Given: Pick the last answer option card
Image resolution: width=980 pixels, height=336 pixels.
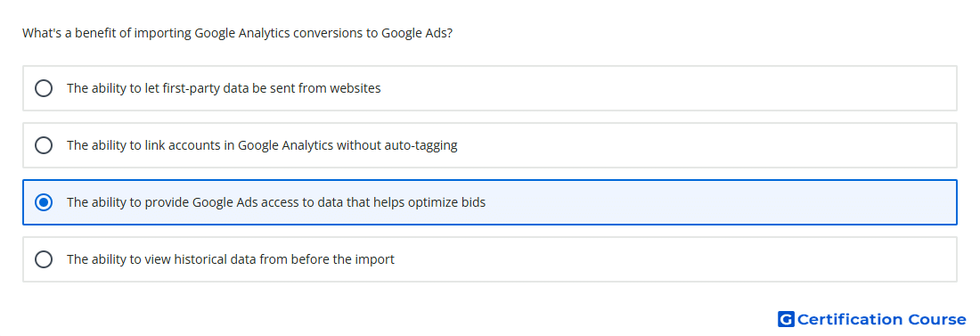Looking at the screenshot, I should click(490, 259).
